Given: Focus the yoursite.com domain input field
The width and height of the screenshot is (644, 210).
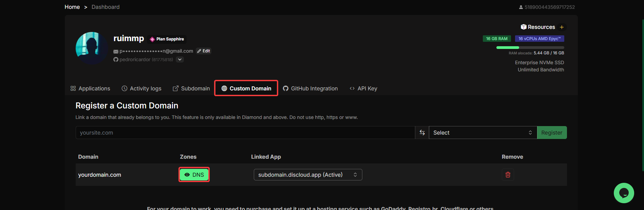Looking at the screenshot, I should click(x=245, y=133).
